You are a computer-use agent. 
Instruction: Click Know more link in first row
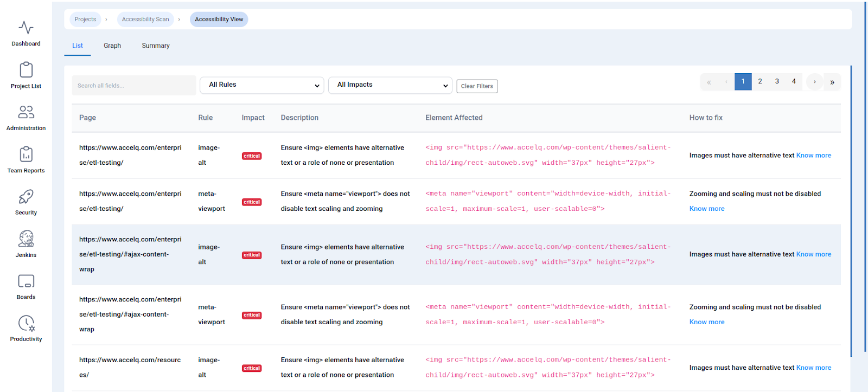click(813, 156)
